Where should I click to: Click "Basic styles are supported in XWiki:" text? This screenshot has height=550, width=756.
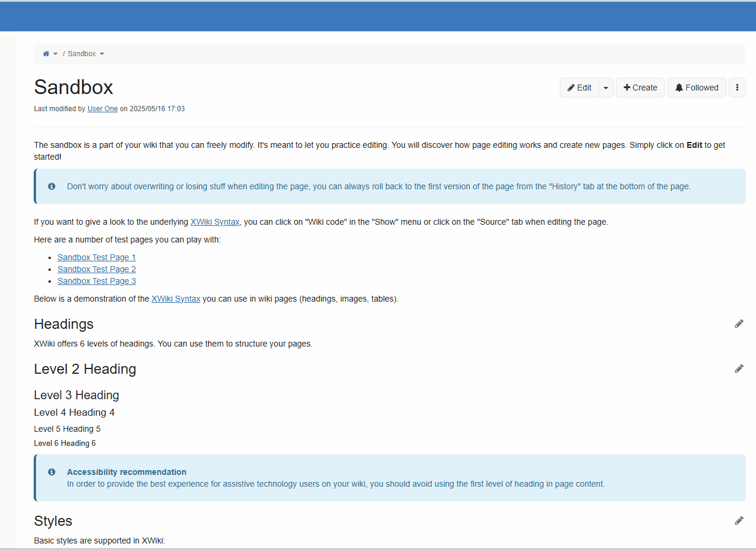(x=99, y=541)
